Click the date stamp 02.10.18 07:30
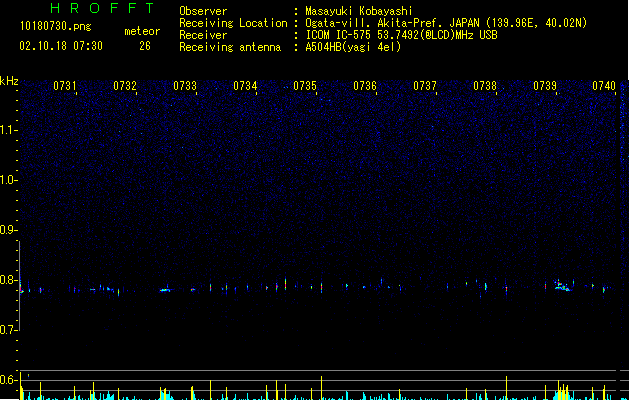629x400 pixels. 61,46
